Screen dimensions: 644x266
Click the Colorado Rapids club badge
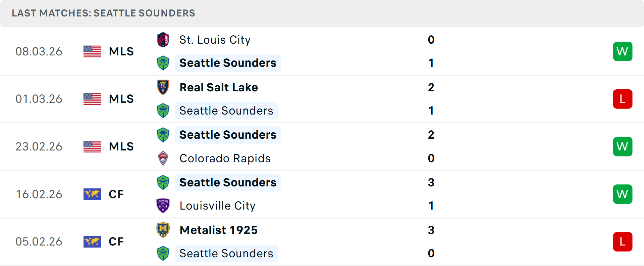[x=163, y=158]
